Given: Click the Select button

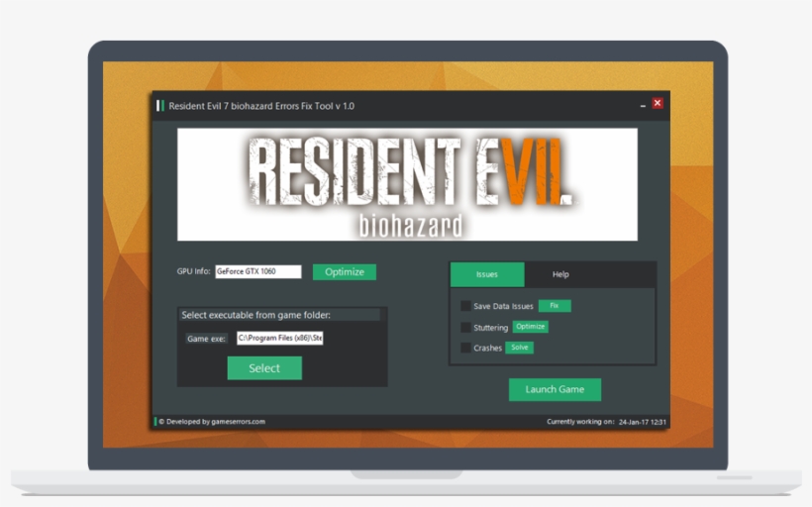Looking at the screenshot, I should coord(264,368).
